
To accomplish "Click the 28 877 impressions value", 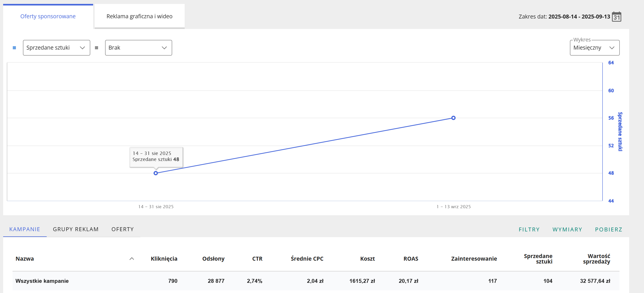I will click(216, 281).
